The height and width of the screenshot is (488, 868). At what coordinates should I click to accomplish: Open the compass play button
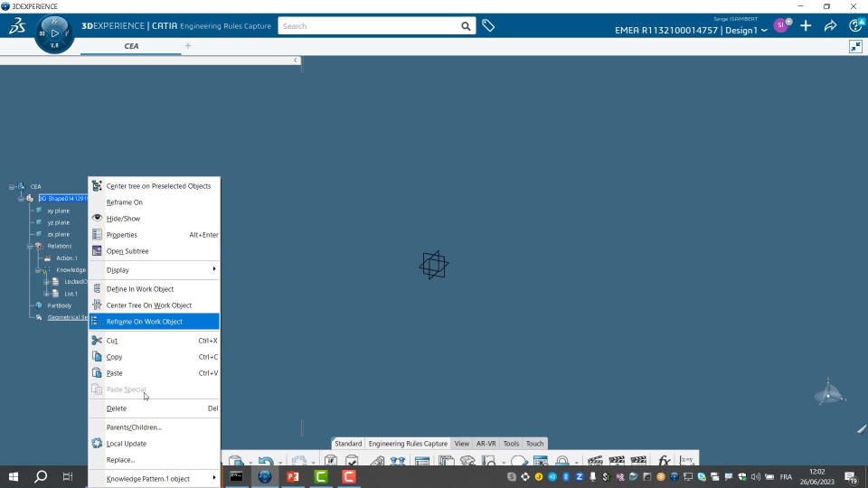54,33
